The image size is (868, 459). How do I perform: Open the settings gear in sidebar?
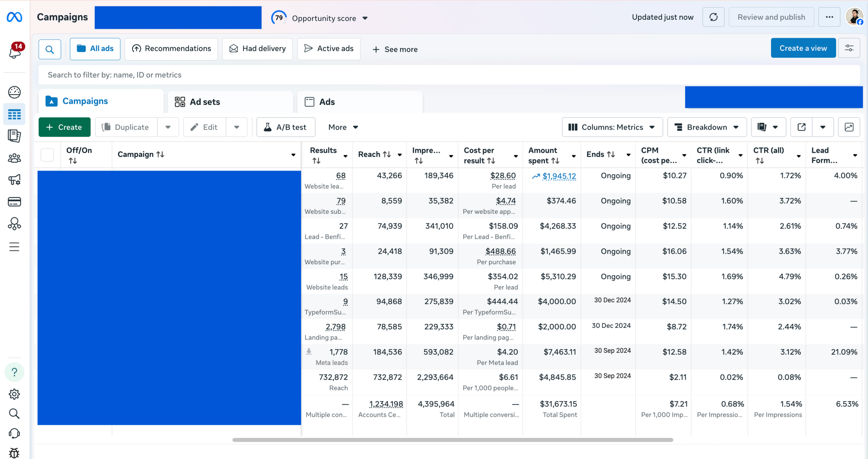[14, 394]
